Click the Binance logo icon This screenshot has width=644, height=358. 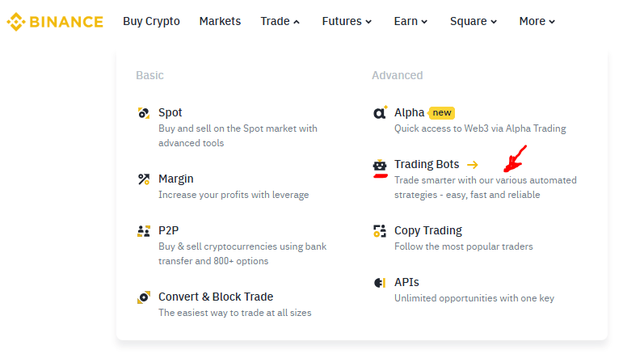(x=15, y=22)
